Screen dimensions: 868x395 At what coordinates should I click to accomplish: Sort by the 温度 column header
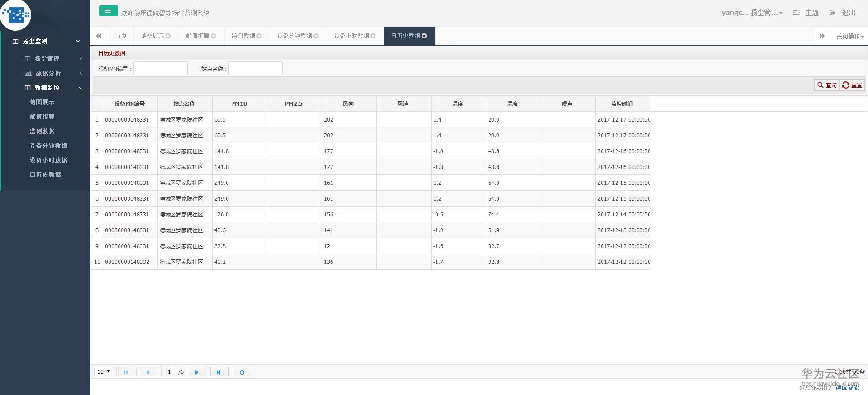click(458, 104)
